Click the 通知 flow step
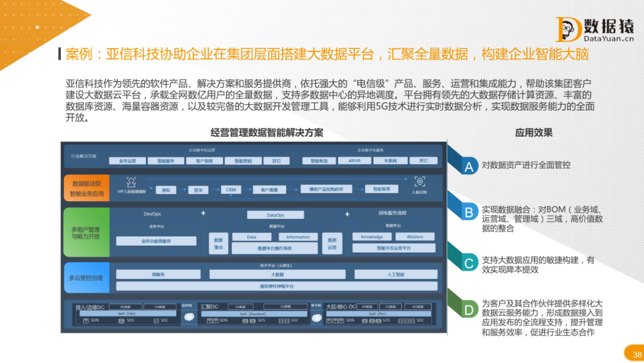644x363 pixels. click(166, 190)
